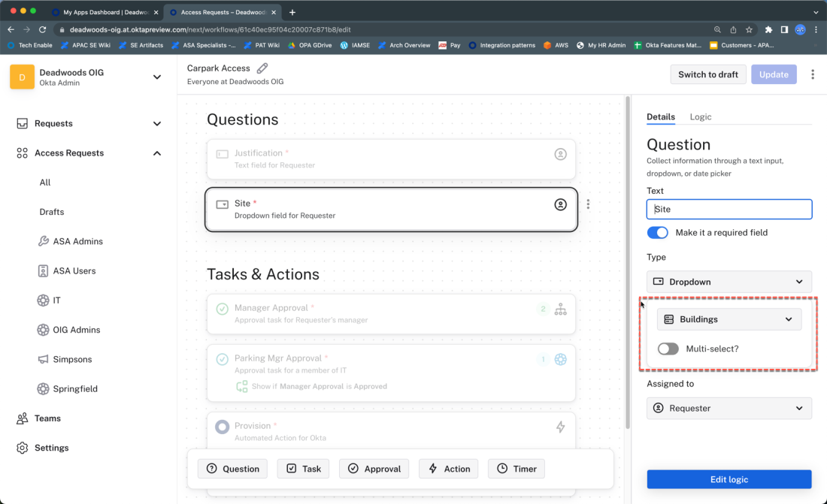Viewport: 827px width, 504px height.
Task: Open the Okta Features Mat bookmark
Action: click(x=668, y=45)
